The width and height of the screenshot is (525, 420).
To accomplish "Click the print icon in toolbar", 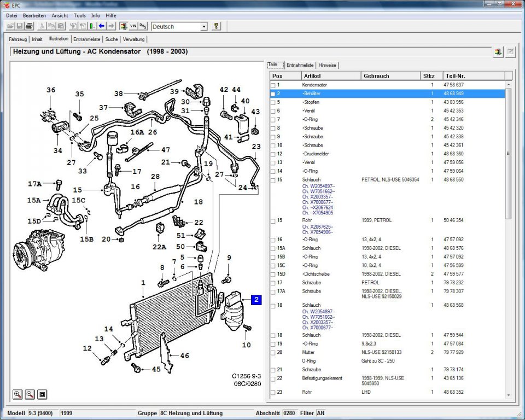I will click(x=29, y=26).
